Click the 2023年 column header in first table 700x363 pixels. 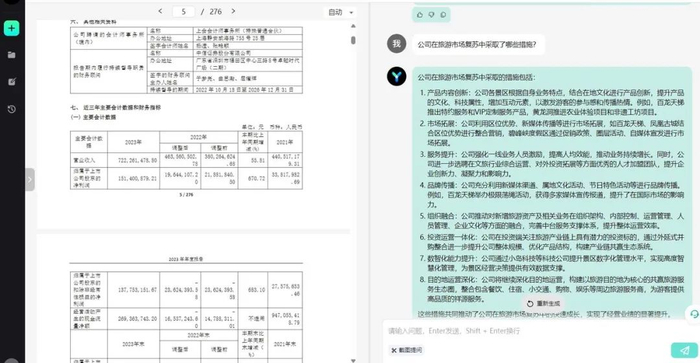[133, 142]
